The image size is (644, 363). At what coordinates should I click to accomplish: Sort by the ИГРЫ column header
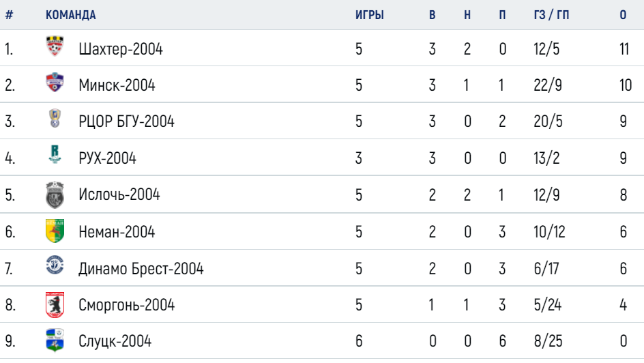tap(370, 15)
